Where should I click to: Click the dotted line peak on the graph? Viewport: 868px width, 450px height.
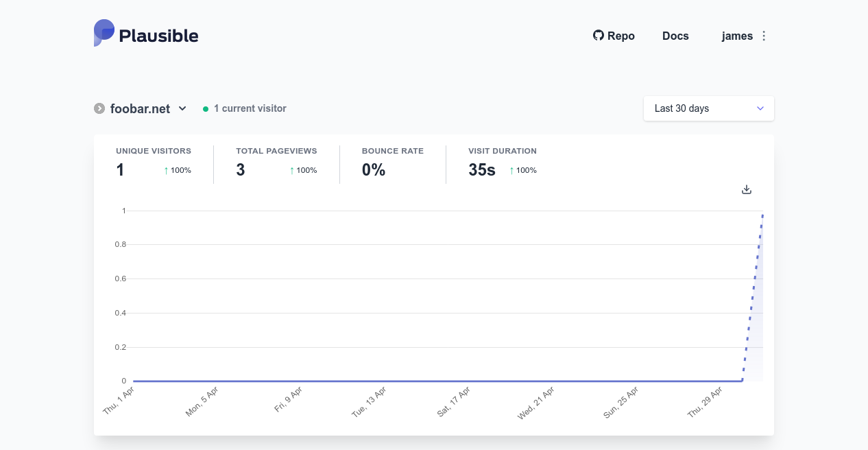762,214
